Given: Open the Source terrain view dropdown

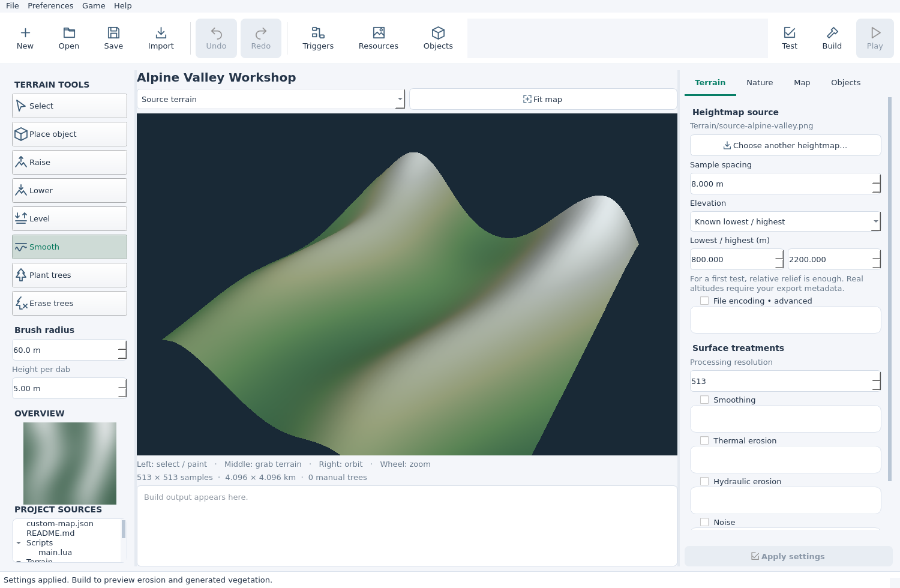Looking at the screenshot, I should pos(271,100).
